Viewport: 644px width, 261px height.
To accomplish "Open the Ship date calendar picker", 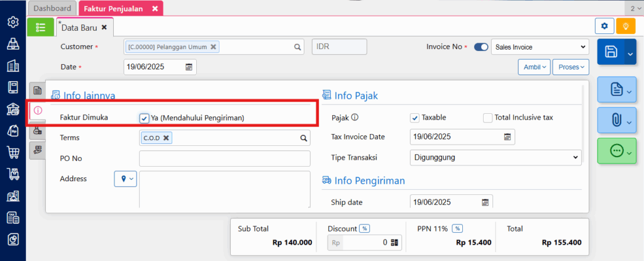I will pyautogui.click(x=485, y=203).
